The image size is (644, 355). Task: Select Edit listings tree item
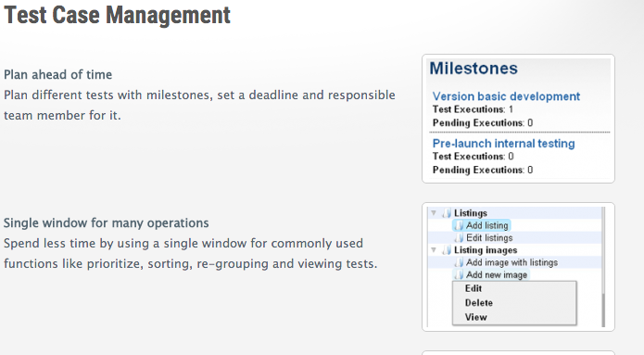coord(489,237)
